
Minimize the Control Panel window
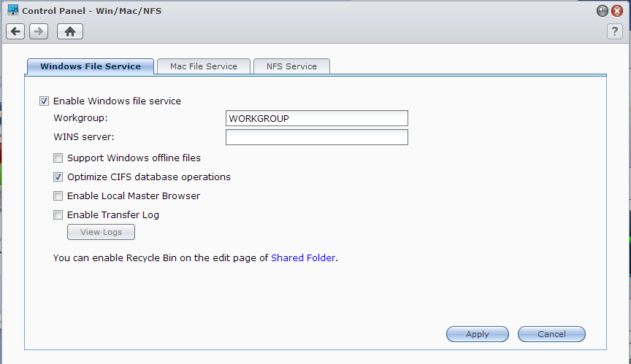(x=602, y=11)
